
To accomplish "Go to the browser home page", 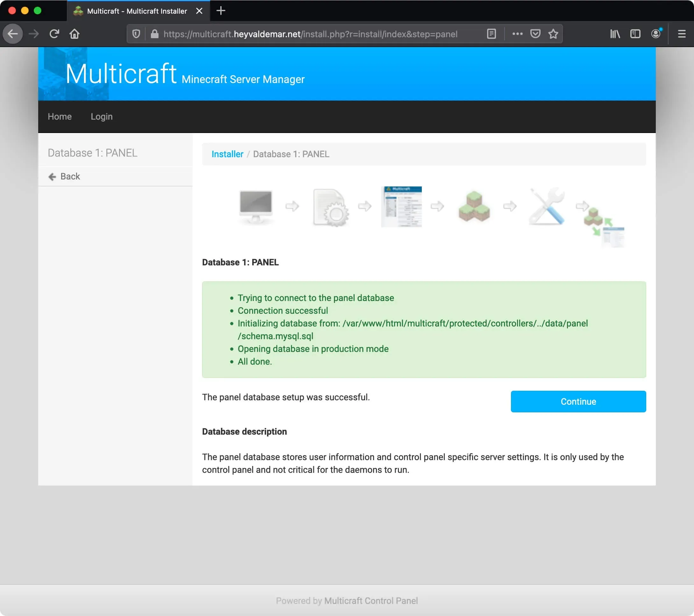I will click(x=75, y=34).
